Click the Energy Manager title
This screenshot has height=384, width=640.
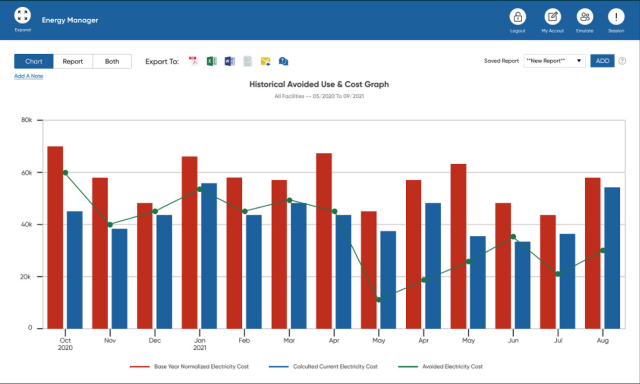pyautogui.click(x=70, y=20)
